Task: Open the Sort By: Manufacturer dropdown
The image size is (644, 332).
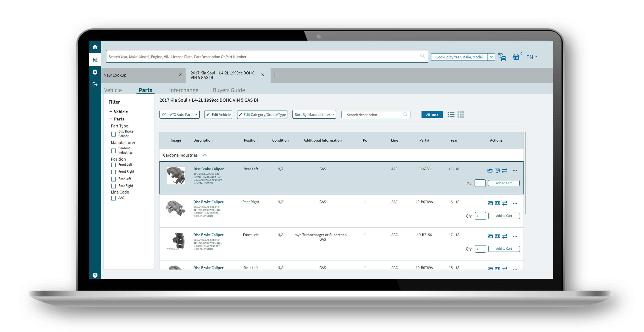Action: 314,114
